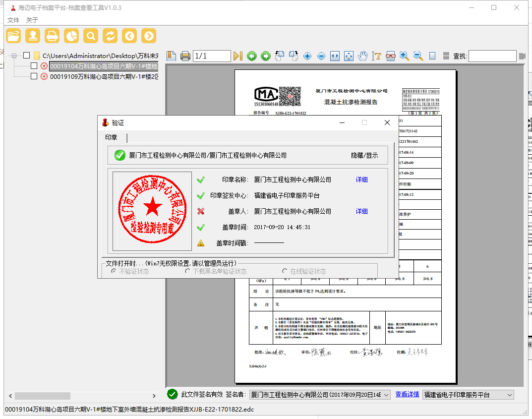The height and width of the screenshot is (419, 532).
Task: Zoom out with blue minus circle
Action: pyautogui.click(x=321, y=56)
